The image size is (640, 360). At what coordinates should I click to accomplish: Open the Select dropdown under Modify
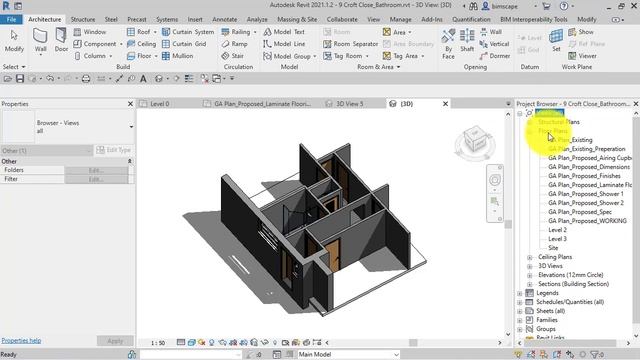click(14, 67)
